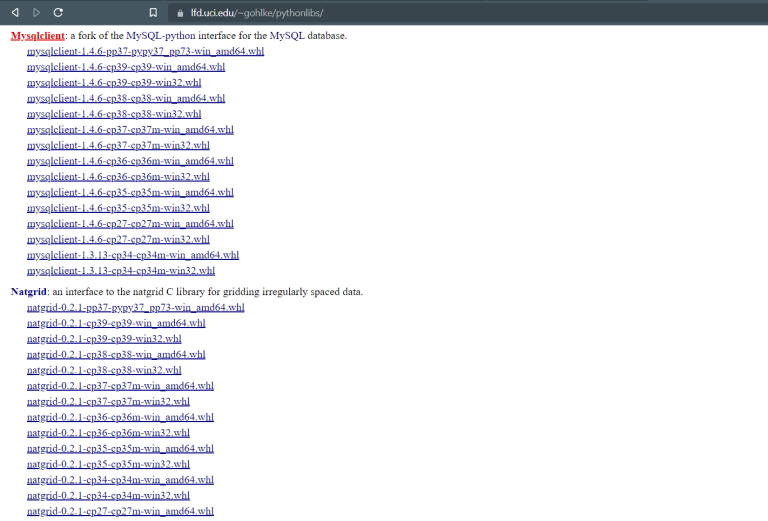This screenshot has height=521, width=768.
Task: Download natgrid 0.2.1 cp37 win_amd64 wheel
Action: click(120, 385)
